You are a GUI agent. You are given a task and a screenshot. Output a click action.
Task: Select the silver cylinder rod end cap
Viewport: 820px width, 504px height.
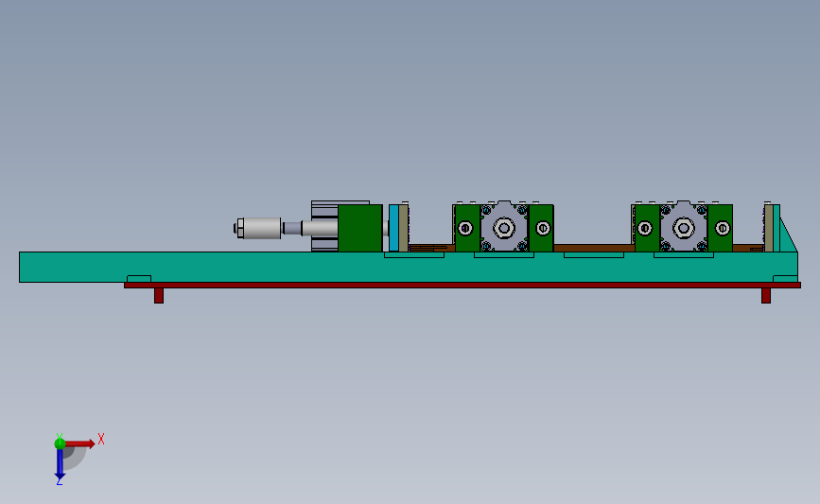pos(261,229)
